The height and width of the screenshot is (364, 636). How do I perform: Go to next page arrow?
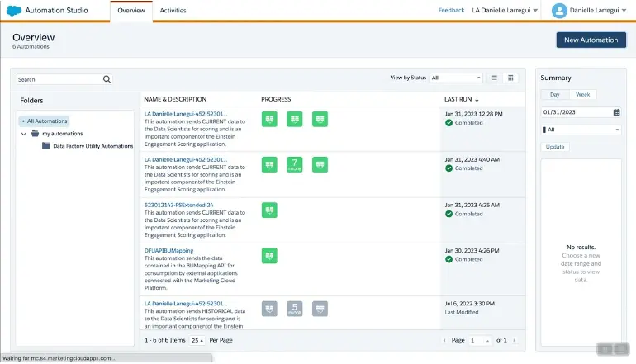tap(515, 341)
